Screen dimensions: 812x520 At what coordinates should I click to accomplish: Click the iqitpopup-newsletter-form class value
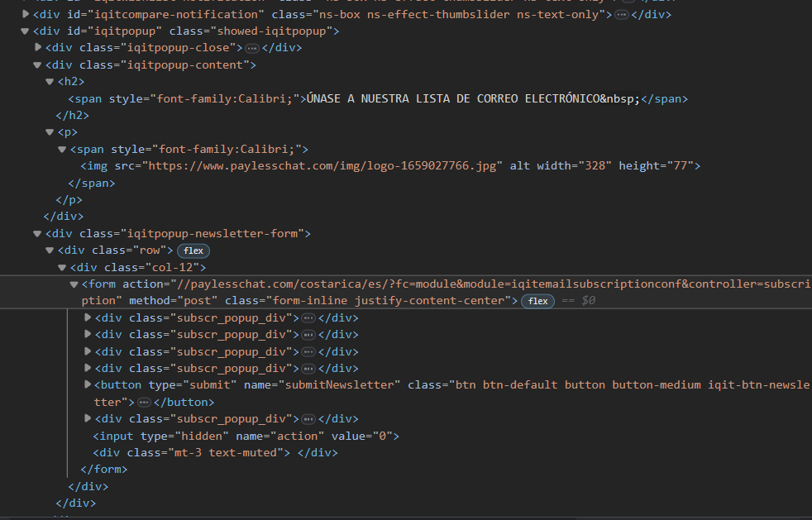pos(213,234)
